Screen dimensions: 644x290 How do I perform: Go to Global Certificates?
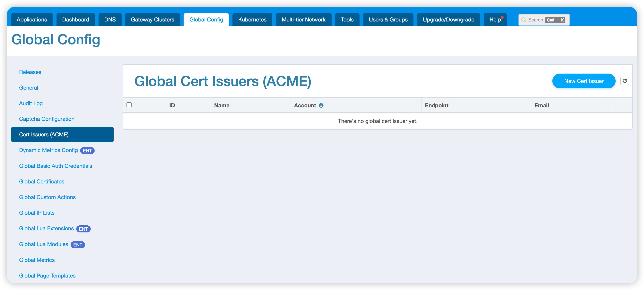coord(41,182)
